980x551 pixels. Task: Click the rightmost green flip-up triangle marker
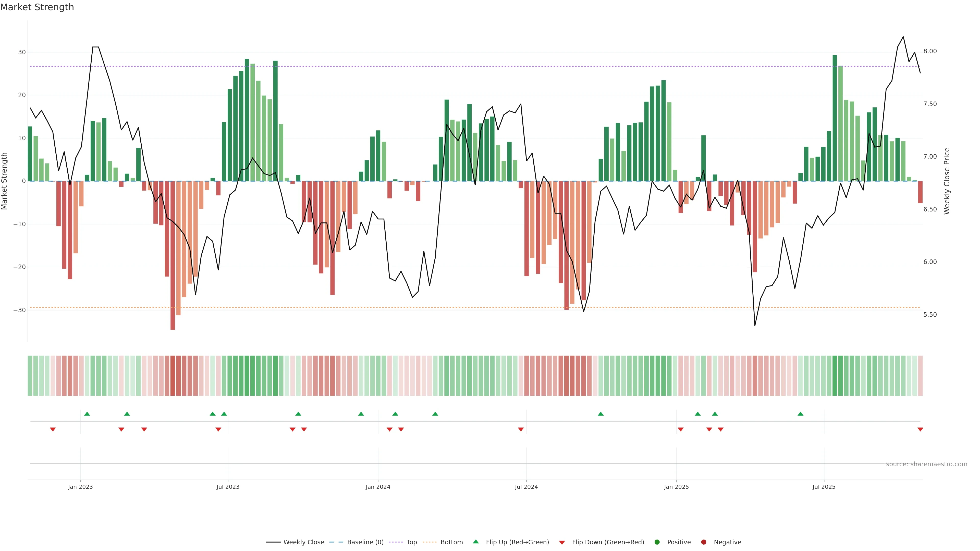click(800, 414)
